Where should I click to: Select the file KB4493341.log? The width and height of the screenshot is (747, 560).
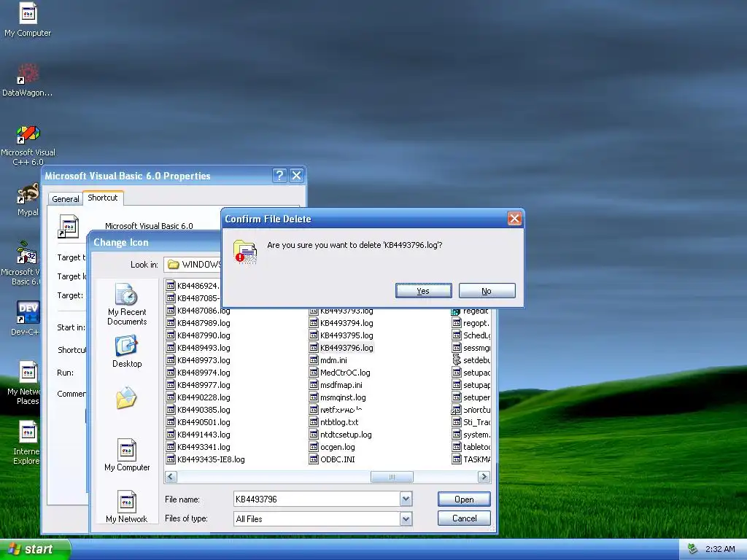pos(198,447)
